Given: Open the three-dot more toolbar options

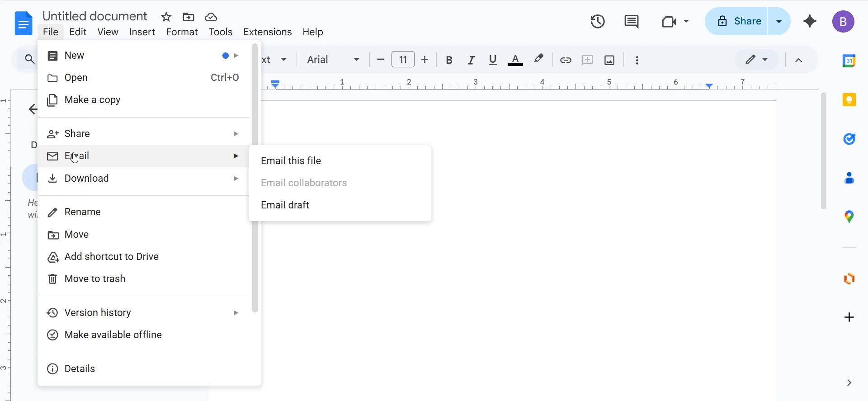Looking at the screenshot, I should (637, 60).
